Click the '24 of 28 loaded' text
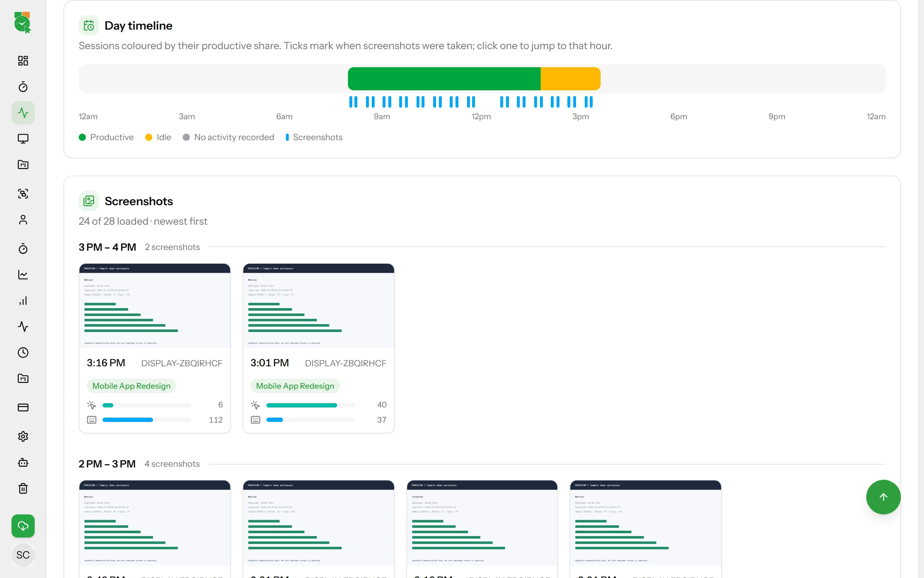924x578 pixels. point(113,221)
